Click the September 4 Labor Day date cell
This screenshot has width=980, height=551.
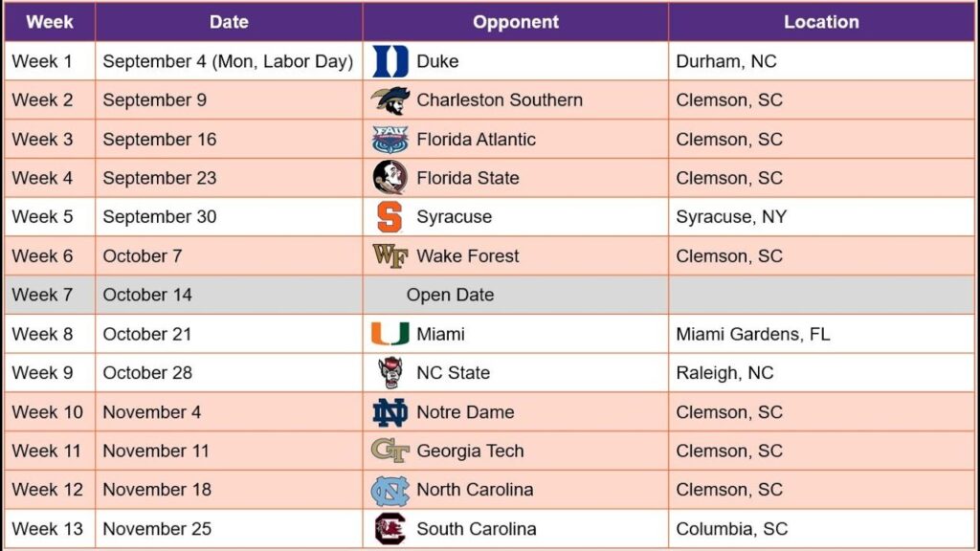pyautogui.click(x=229, y=61)
